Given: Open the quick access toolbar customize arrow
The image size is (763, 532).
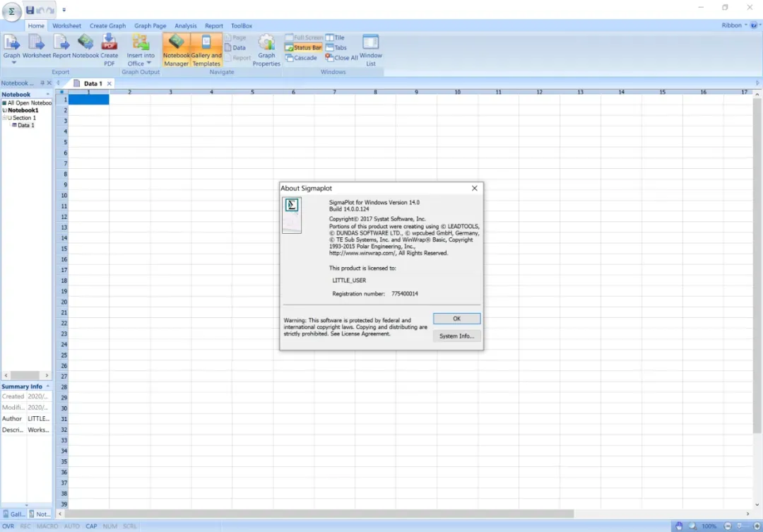Looking at the screenshot, I should [64, 10].
